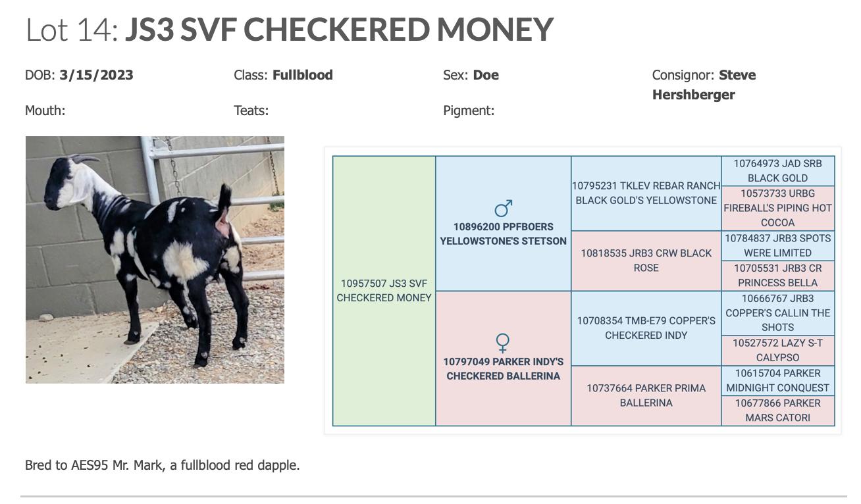Open JRB3 CR Princess Bella entry
Screen dimensions: 861x504
[777, 276]
